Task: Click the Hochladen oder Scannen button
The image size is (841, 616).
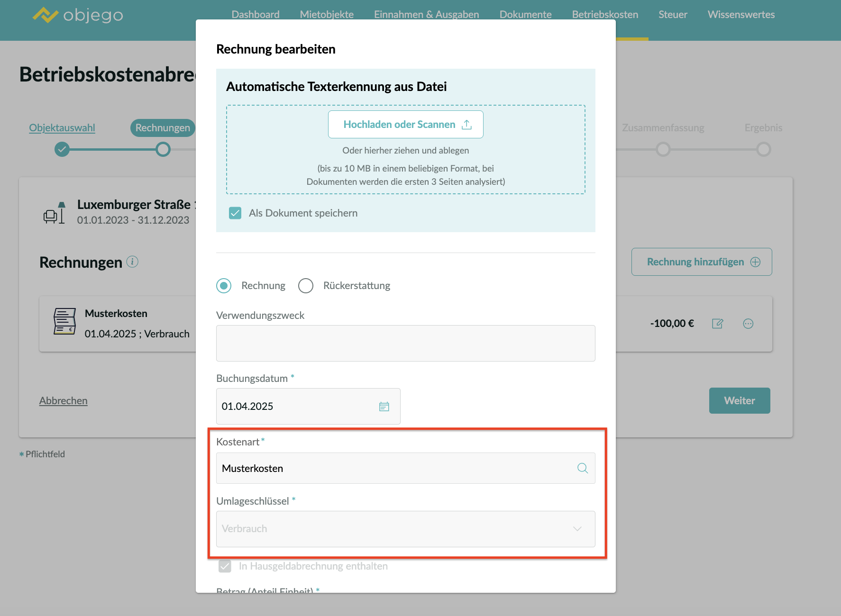Action: click(405, 124)
